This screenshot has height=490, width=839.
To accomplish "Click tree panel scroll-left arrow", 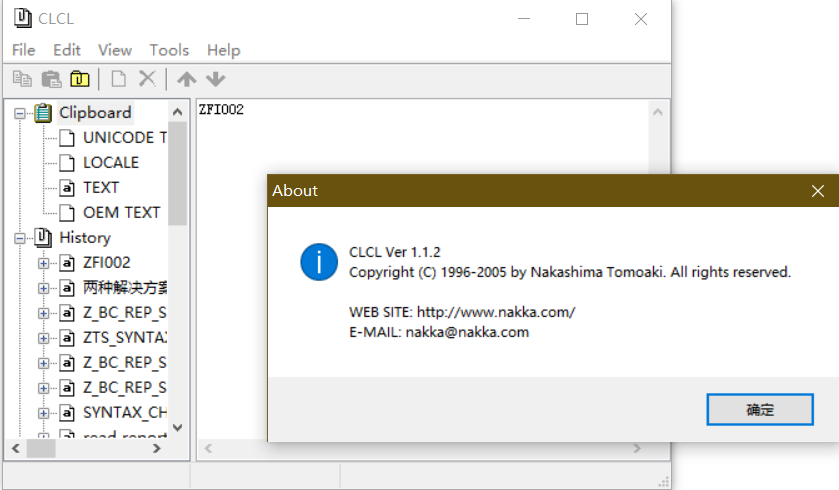I will tap(16, 448).
